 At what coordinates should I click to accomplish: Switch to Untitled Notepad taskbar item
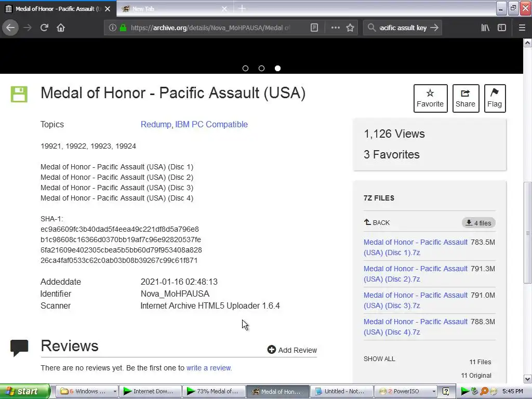pos(341,391)
